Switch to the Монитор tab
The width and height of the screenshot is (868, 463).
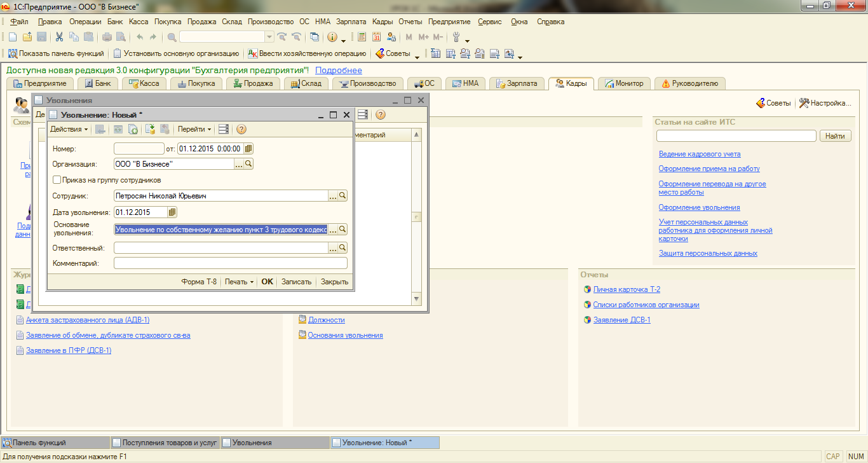point(625,83)
